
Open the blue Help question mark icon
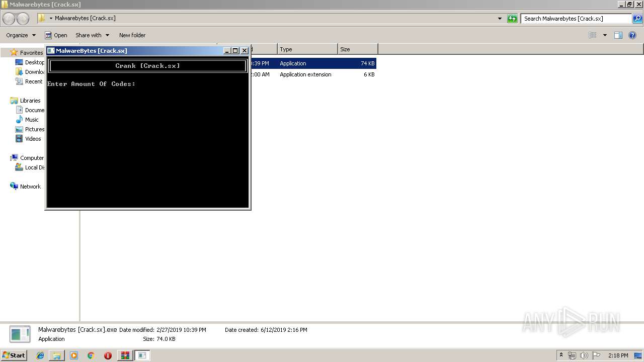pos(632,35)
